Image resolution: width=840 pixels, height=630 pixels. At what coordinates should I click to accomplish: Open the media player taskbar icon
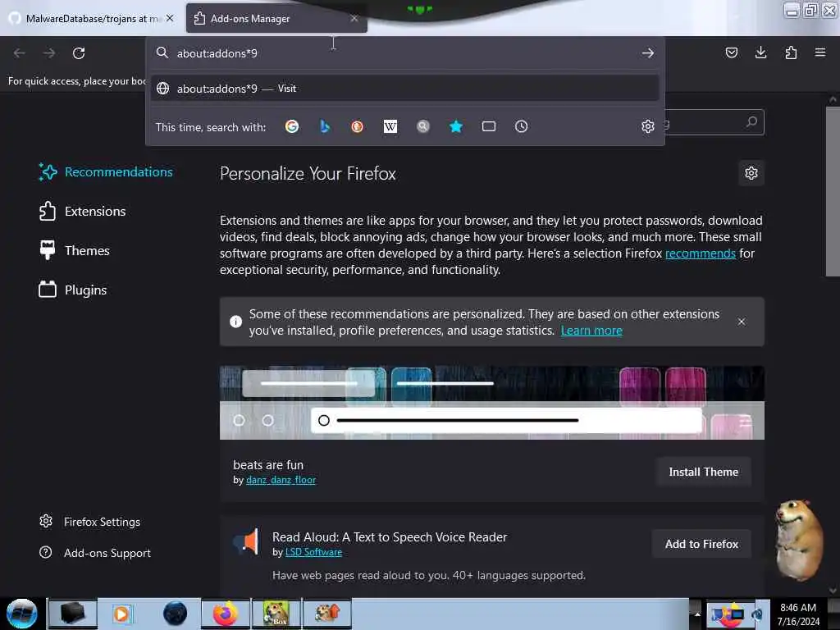pyautogui.click(x=121, y=614)
